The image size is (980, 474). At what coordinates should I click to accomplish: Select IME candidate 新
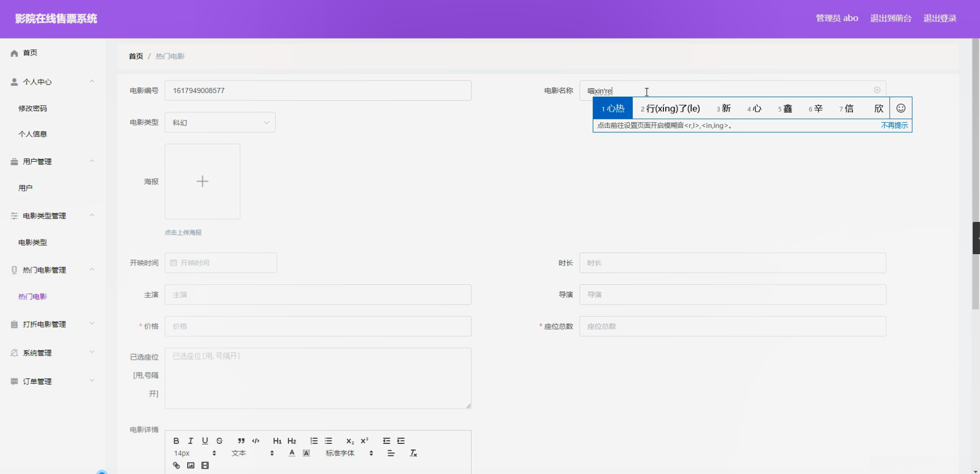pyautogui.click(x=724, y=108)
